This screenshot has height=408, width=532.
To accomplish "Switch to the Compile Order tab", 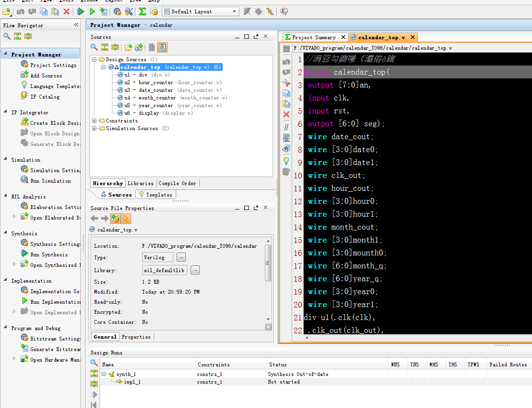I will coord(177,183).
